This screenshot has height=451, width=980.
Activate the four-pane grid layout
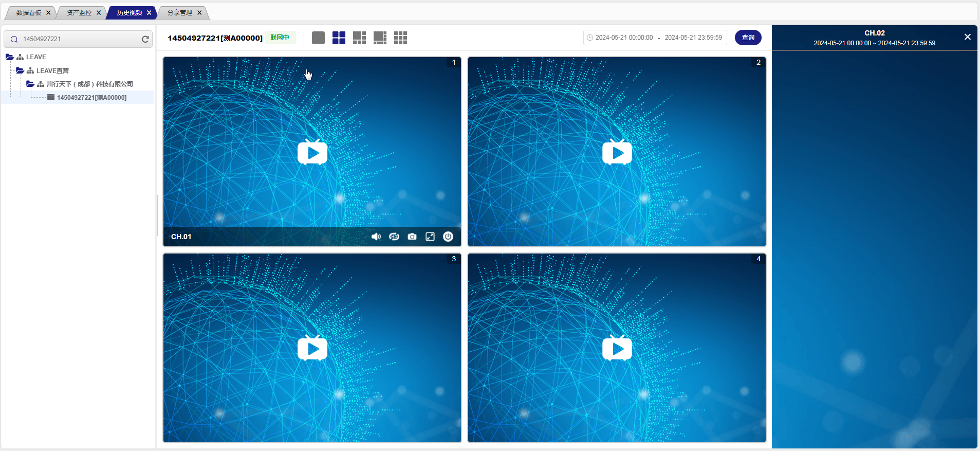[x=339, y=38]
